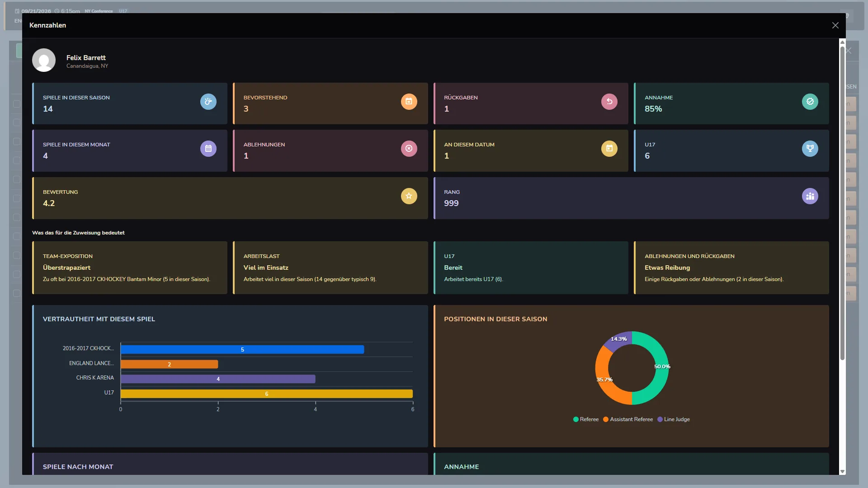This screenshot has height=488, width=868.
Task: Click the Rang leaderboard icon
Action: point(810,196)
